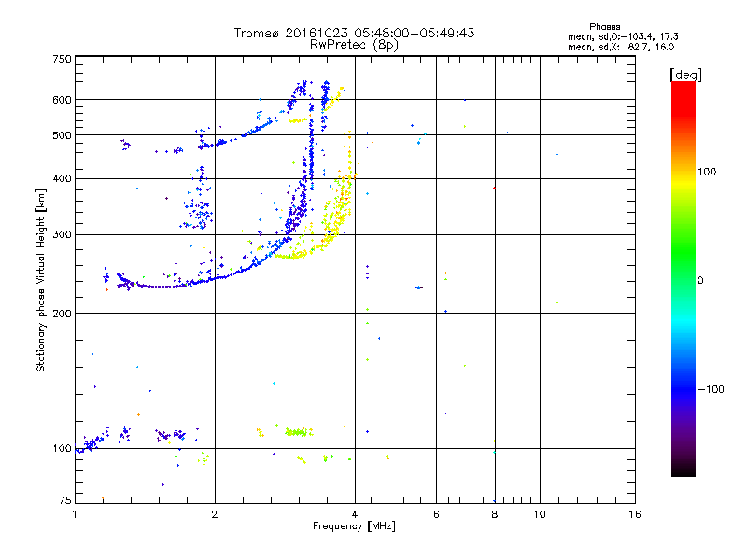Click y-axis tick label '75'
Image resolution: width=747 pixels, height=560 pixels.
(x=65, y=500)
